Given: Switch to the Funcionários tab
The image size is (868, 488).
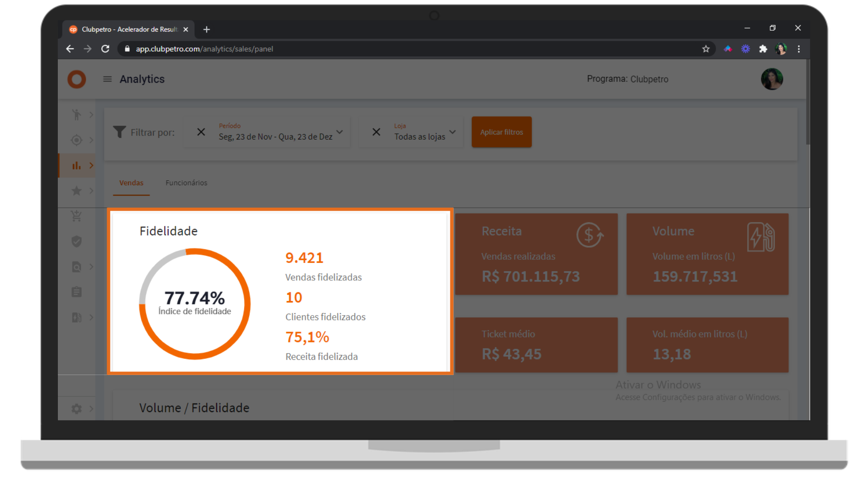Looking at the screenshot, I should 186,183.
